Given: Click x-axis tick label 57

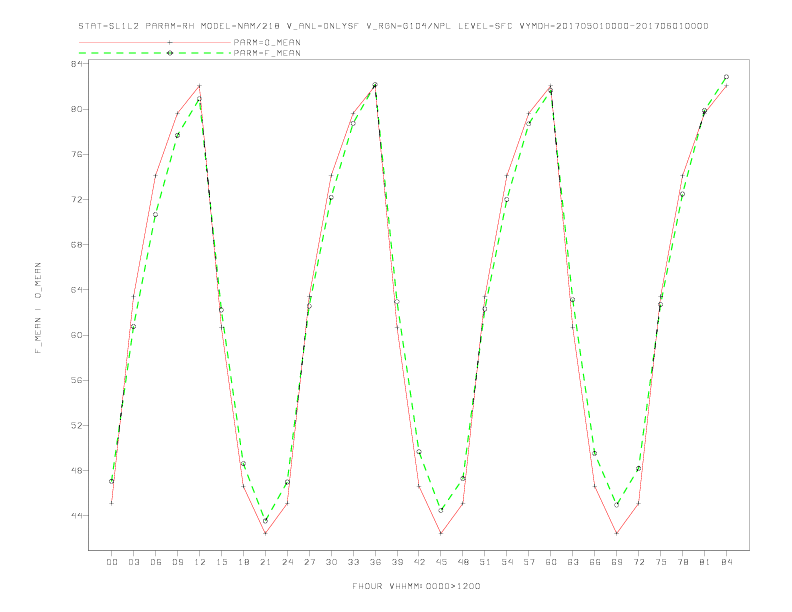Looking at the screenshot, I should [x=529, y=562].
